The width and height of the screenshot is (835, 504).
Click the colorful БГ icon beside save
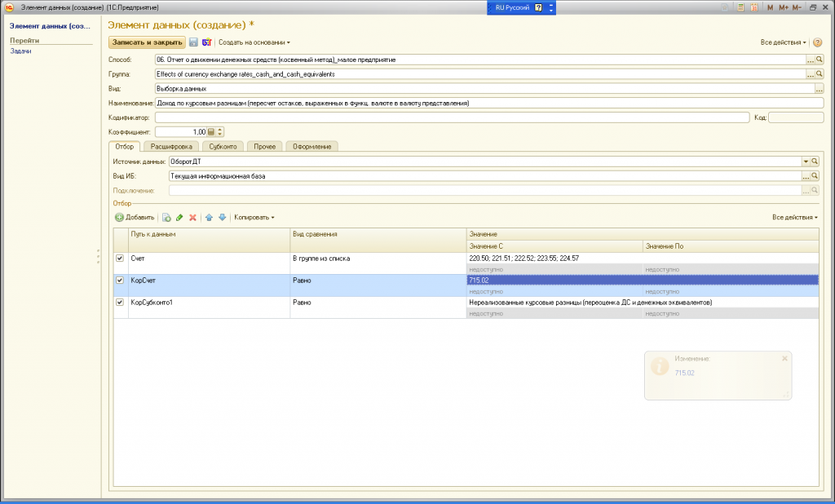tap(206, 42)
